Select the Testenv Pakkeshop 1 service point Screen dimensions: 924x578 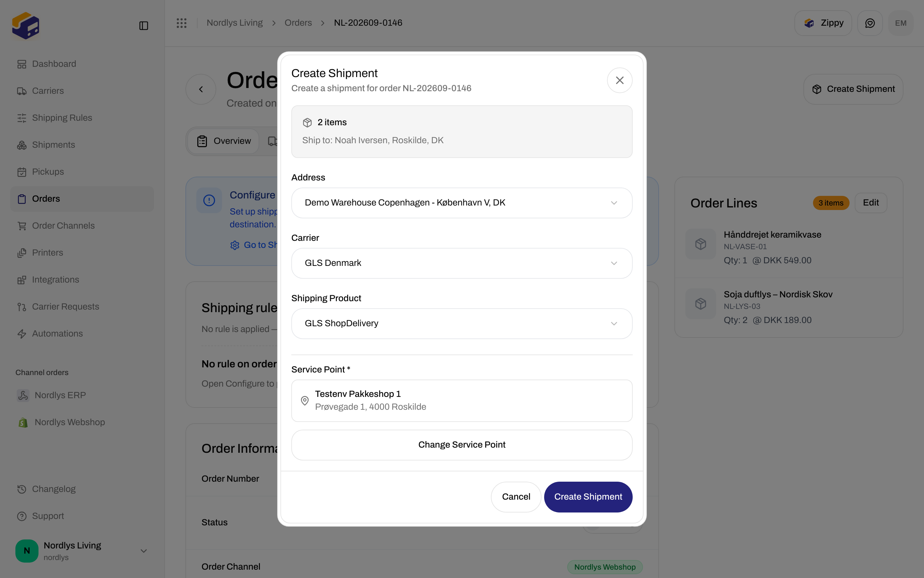point(462,401)
